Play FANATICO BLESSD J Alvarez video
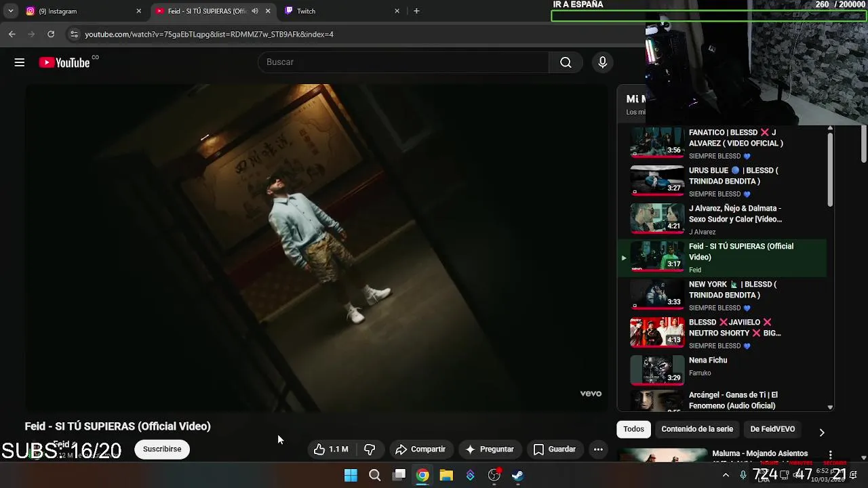This screenshot has width=868, height=488. pos(722,144)
